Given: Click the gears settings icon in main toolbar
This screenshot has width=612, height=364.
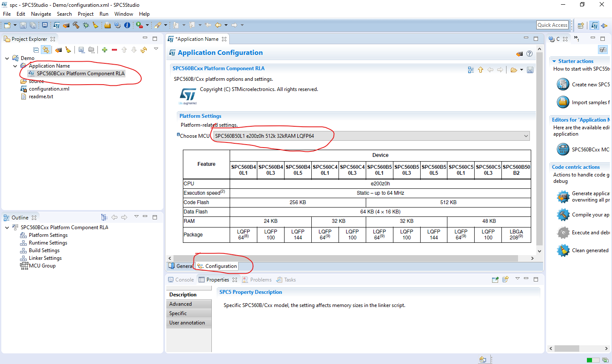Looking at the screenshot, I should (117, 25).
